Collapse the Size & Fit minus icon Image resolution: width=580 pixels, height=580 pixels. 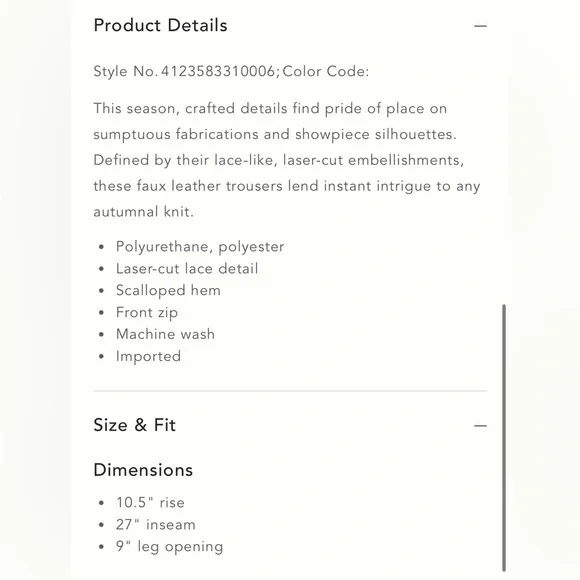pyautogui.click(x=480, y=426)
